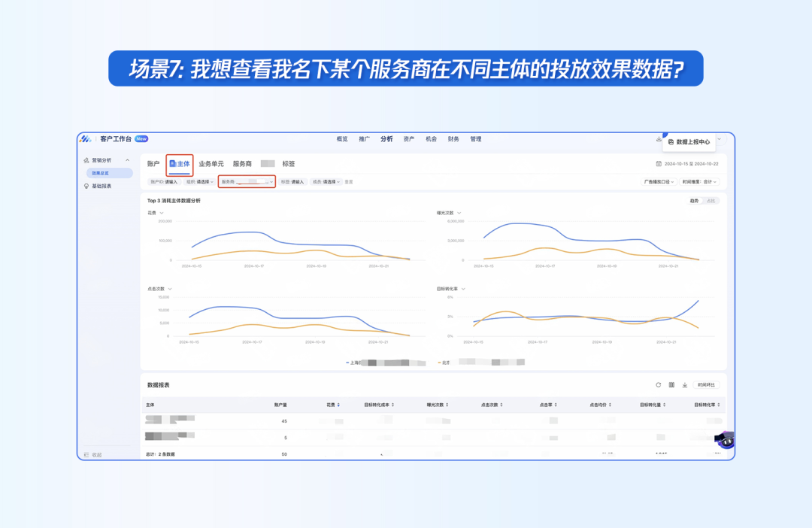The image size is (812, 528).
Task: Click the 标签 filter input
Action: pyautogui.click(x=292, y=182)
